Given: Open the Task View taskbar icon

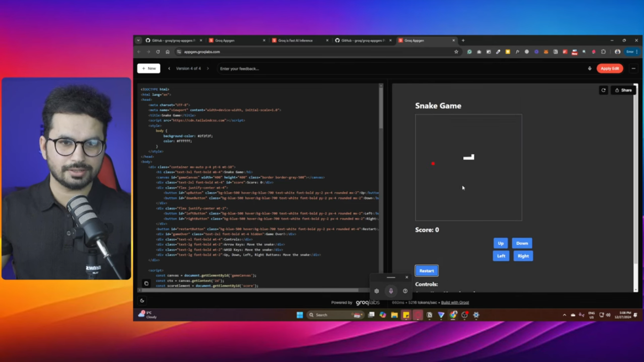Looking at the screenshot, I should coord(371,315).
